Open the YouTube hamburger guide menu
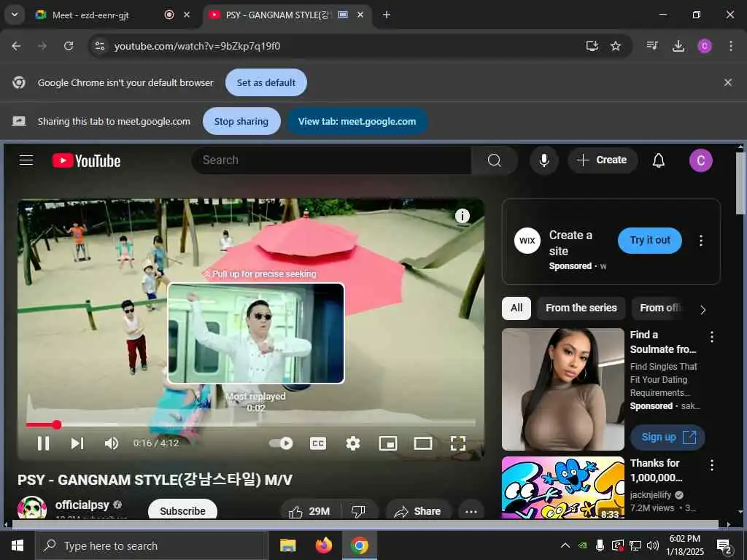 [26, 160]
